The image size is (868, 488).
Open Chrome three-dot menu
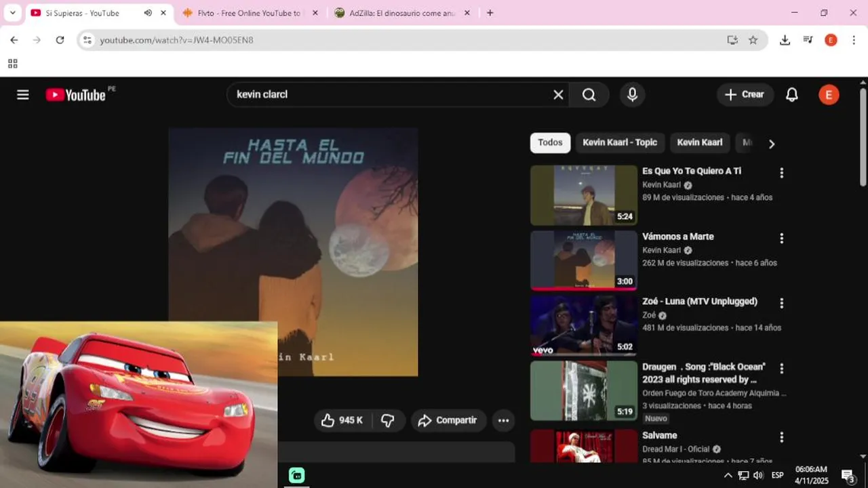(854, 40)
